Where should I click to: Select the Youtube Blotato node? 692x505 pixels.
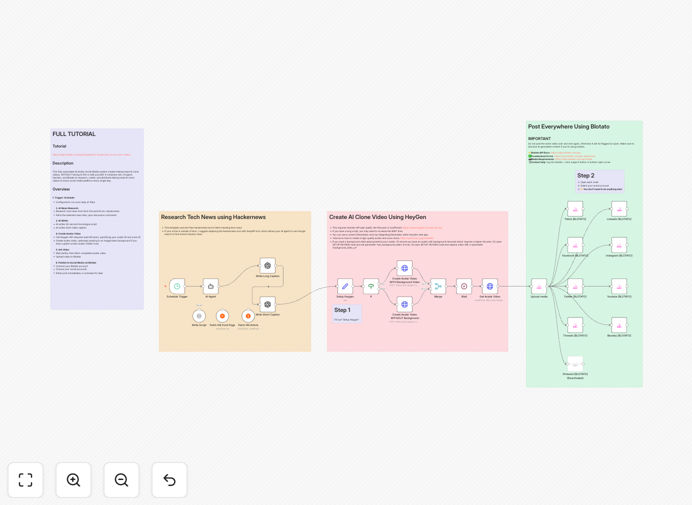619,286
